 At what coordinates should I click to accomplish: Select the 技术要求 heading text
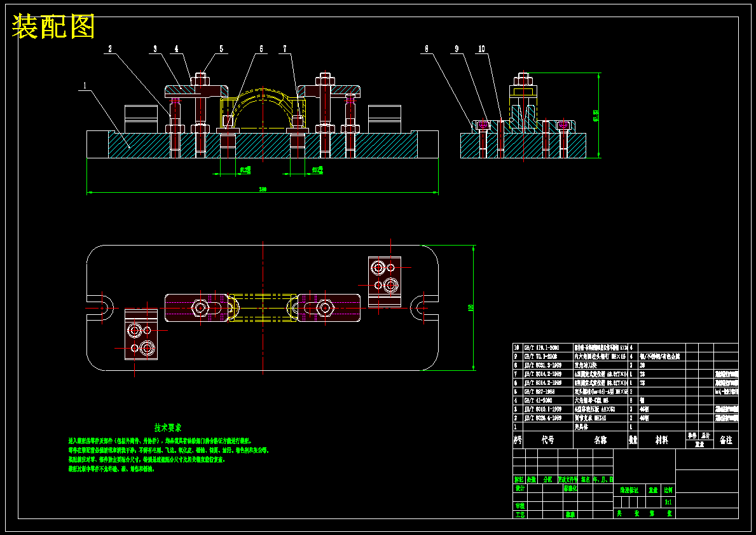coord(168,427)
